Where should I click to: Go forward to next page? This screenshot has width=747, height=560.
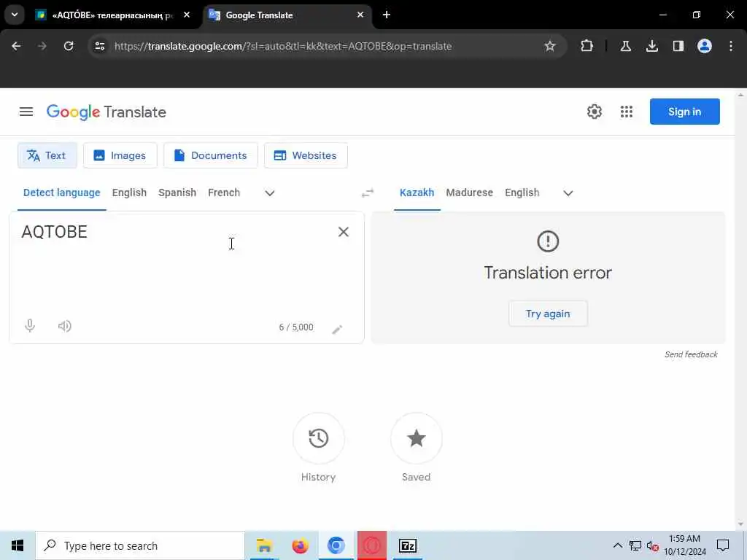(42, 46)
